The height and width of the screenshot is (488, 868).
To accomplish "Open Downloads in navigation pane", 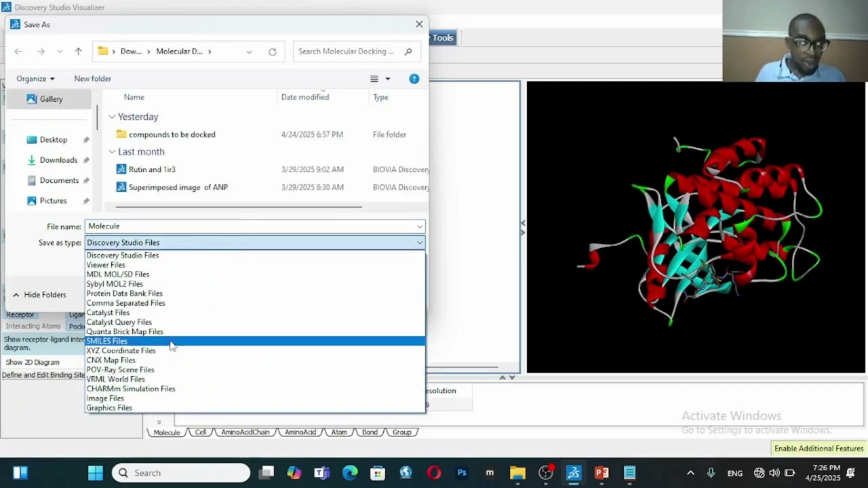I will (58, 160).
